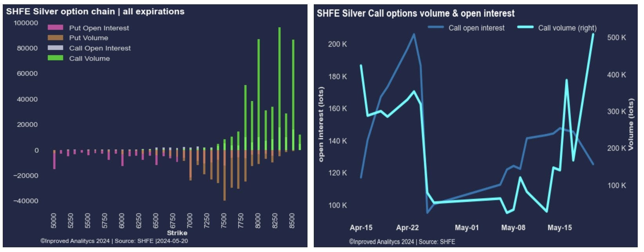This screenshot has height=252, width=644.
Task: Click the 'open interest (lots)' axis title
Action: coord(321,125)
